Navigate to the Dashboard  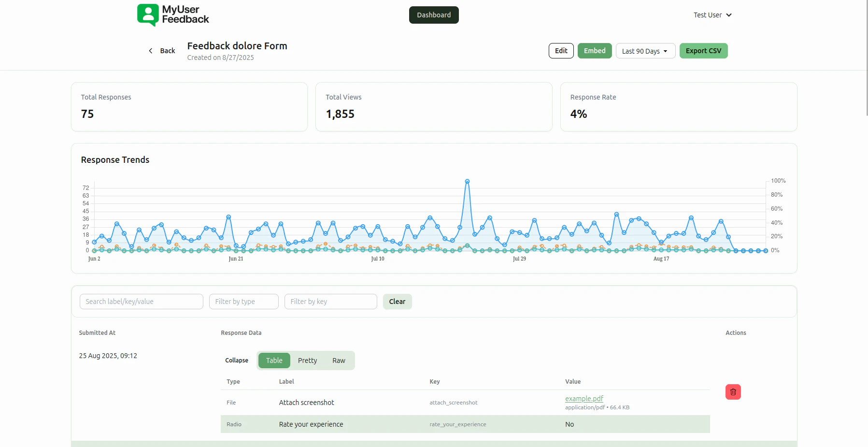(x=433, y=15)
